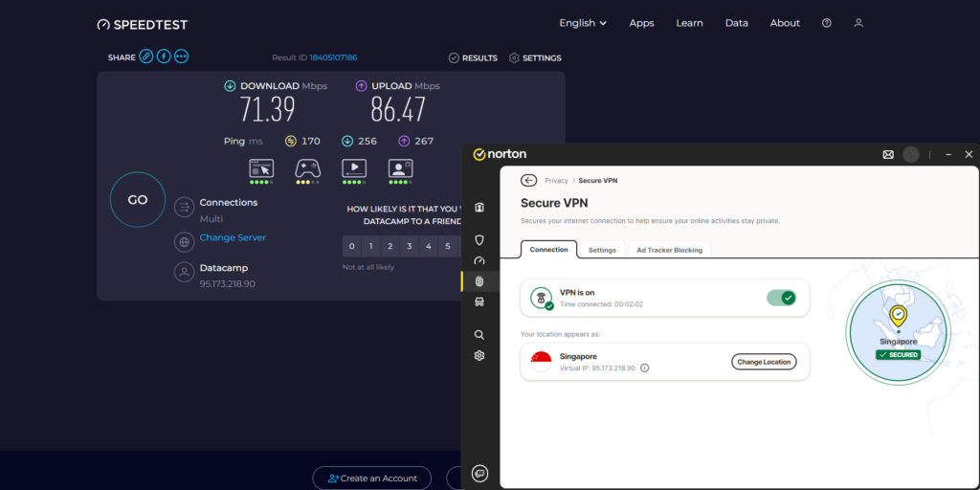The image size is (980, 490).
Task: Click the Change Location button
Action: 764,362
